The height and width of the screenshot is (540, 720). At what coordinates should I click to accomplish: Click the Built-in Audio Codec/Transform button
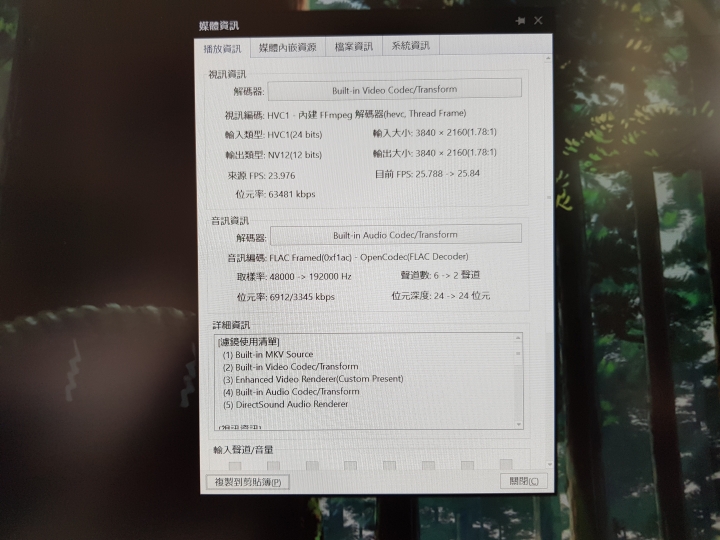(x=395, y=235)
